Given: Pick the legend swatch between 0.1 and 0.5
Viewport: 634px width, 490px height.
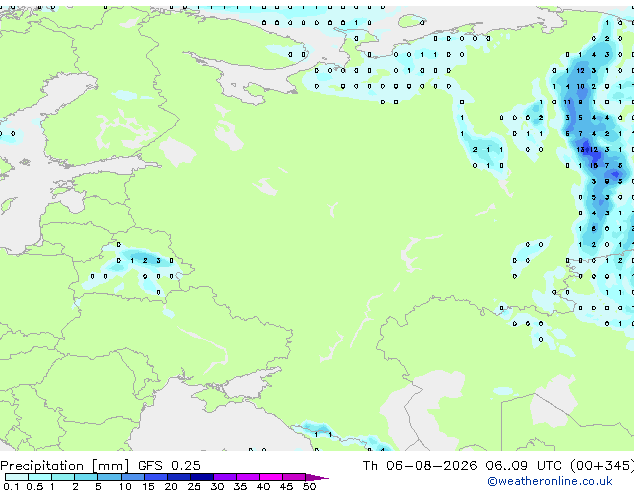Looking at the screenshot, I should [17, 477].
